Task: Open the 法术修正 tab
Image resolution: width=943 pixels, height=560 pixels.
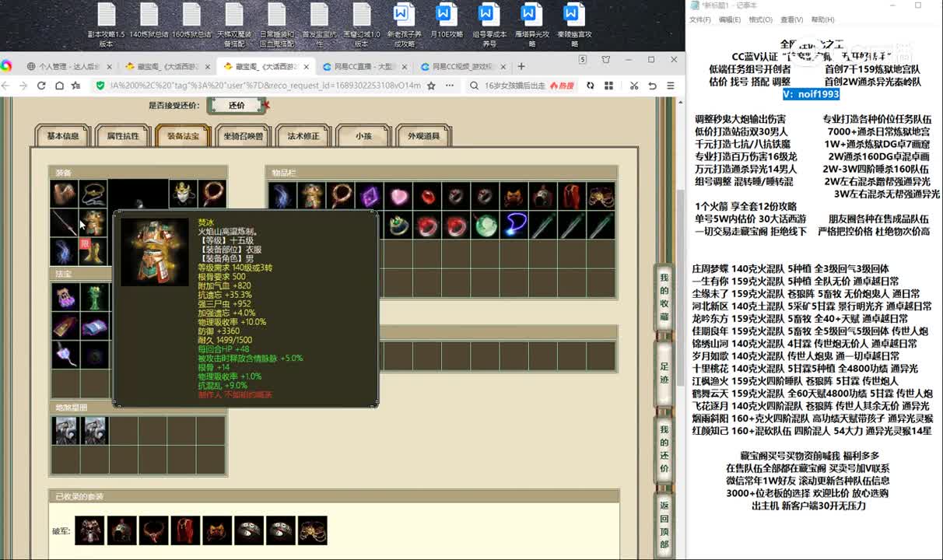Action: [303, 136]
